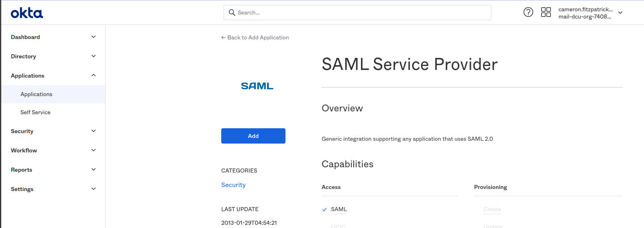Expand the Directory menu chevron
The width and height of the screenshot is (644, 228).
94,56
